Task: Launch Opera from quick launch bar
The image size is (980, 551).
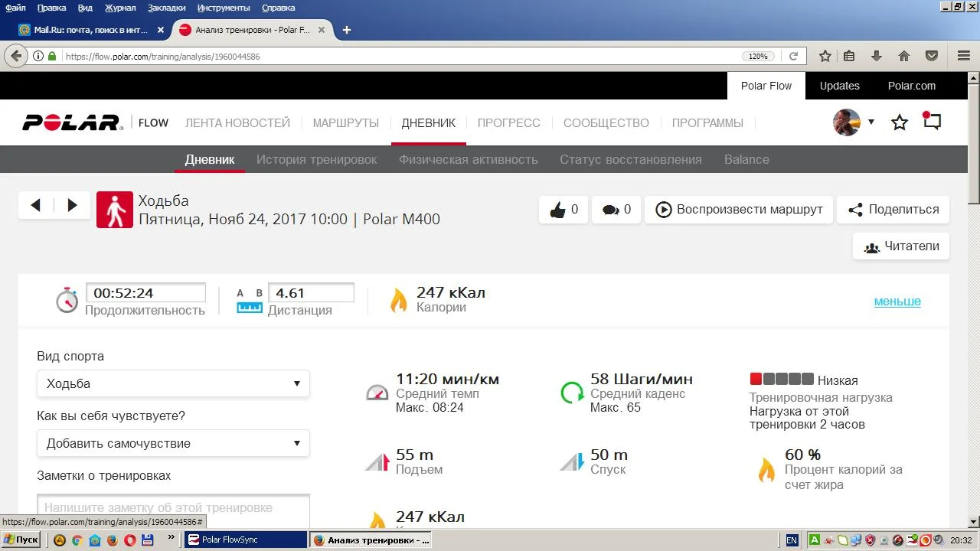Action: point(130,540)
